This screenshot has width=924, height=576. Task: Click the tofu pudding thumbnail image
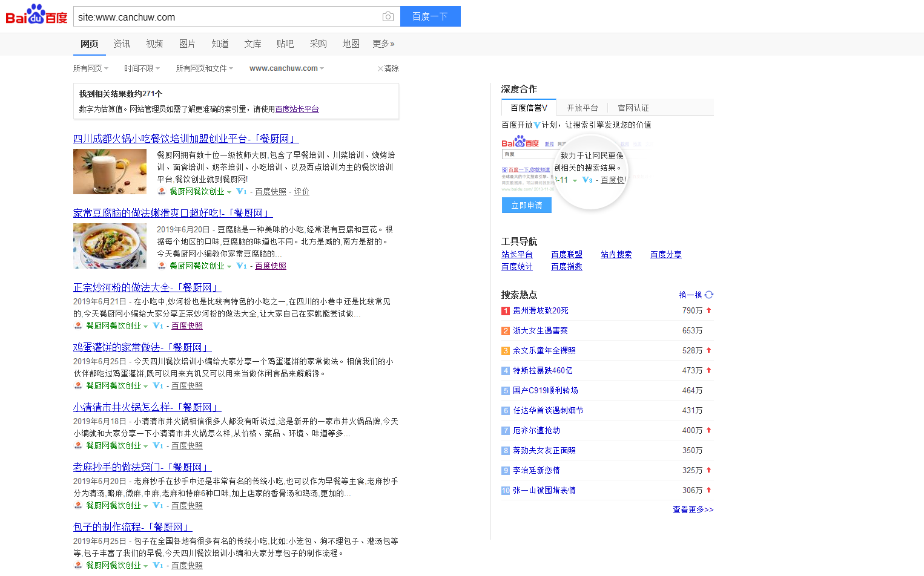tap(110, 246)
